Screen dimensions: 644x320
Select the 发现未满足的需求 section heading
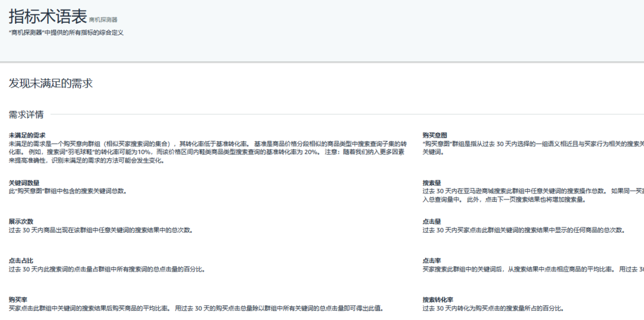[51, 84]
